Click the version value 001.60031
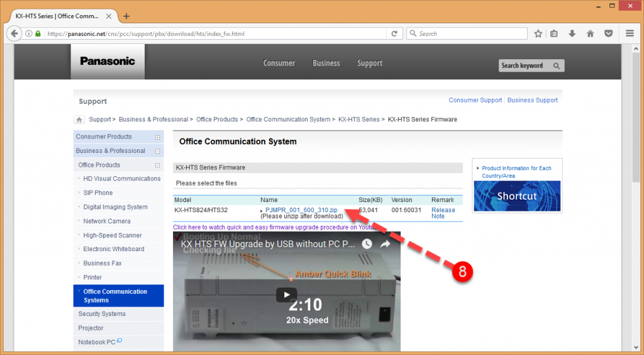This screenshot has height=355, width=644. tap(406, 210)
